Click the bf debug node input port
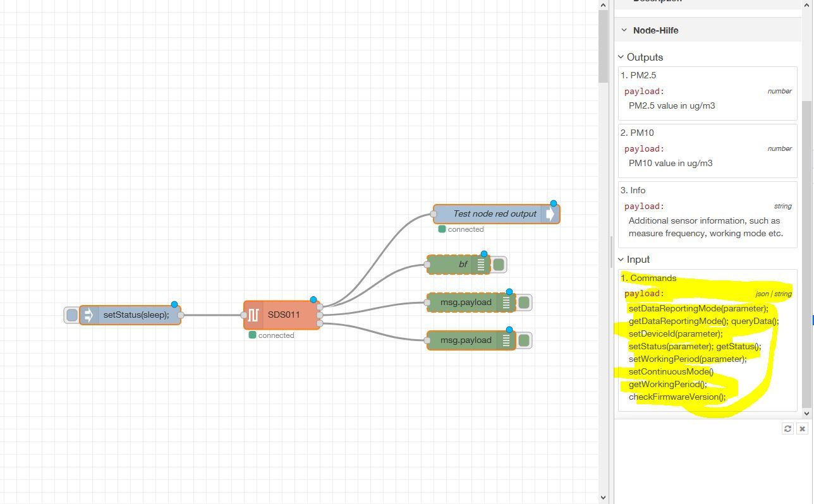The image size is (814, 504). (427, 265)
